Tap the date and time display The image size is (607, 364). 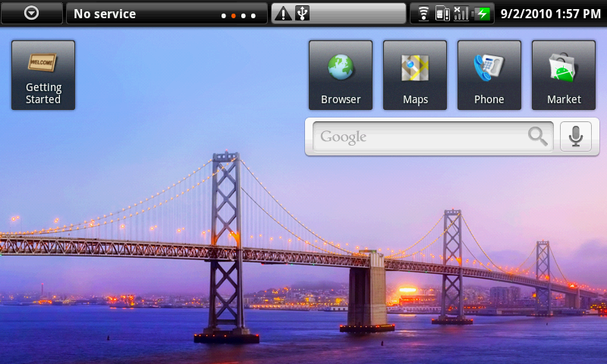point(551,14)
